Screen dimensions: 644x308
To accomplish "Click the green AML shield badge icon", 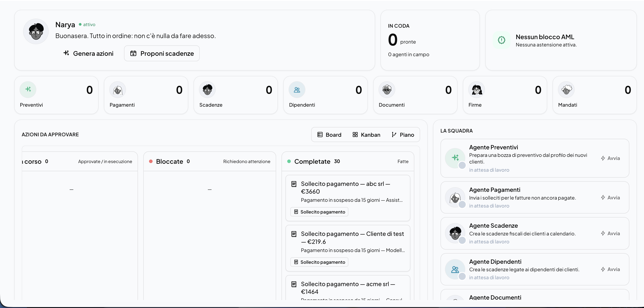I will [x=502, y=40].
